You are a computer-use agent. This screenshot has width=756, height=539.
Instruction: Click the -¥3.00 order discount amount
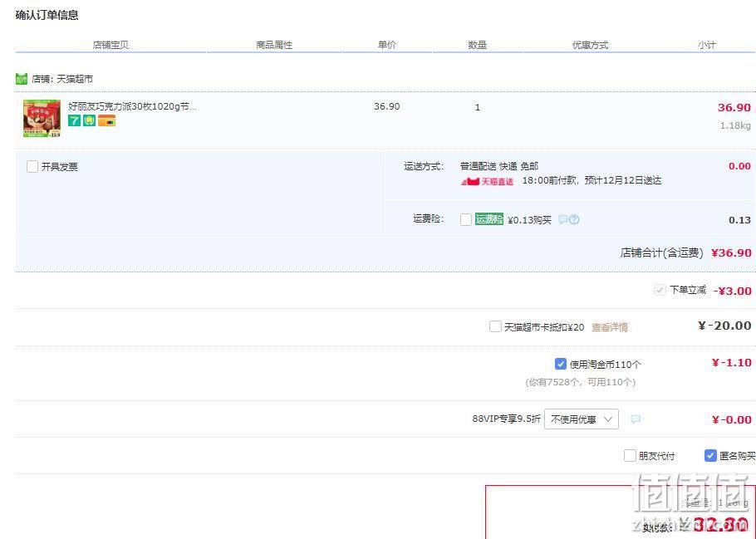(732, 291)
